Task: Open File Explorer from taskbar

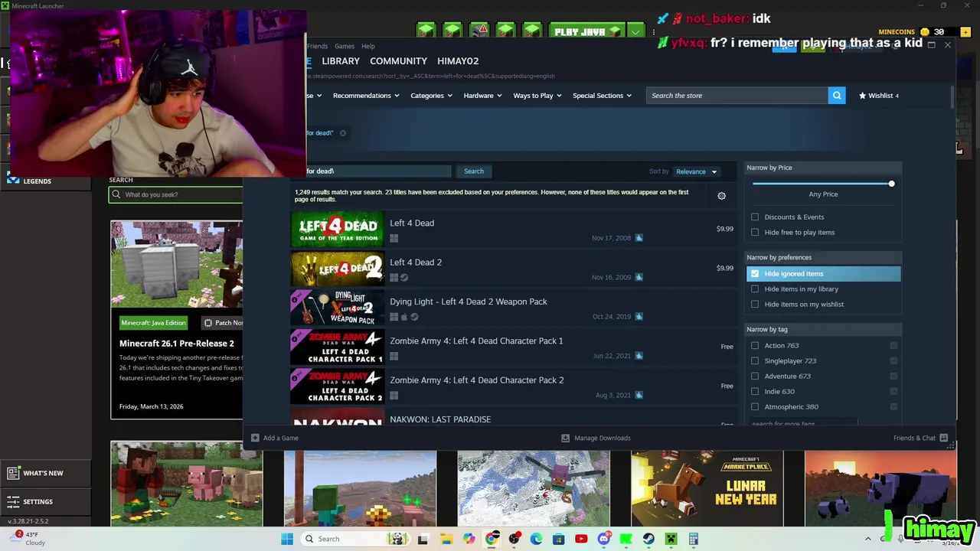Action: pos(446,539)
